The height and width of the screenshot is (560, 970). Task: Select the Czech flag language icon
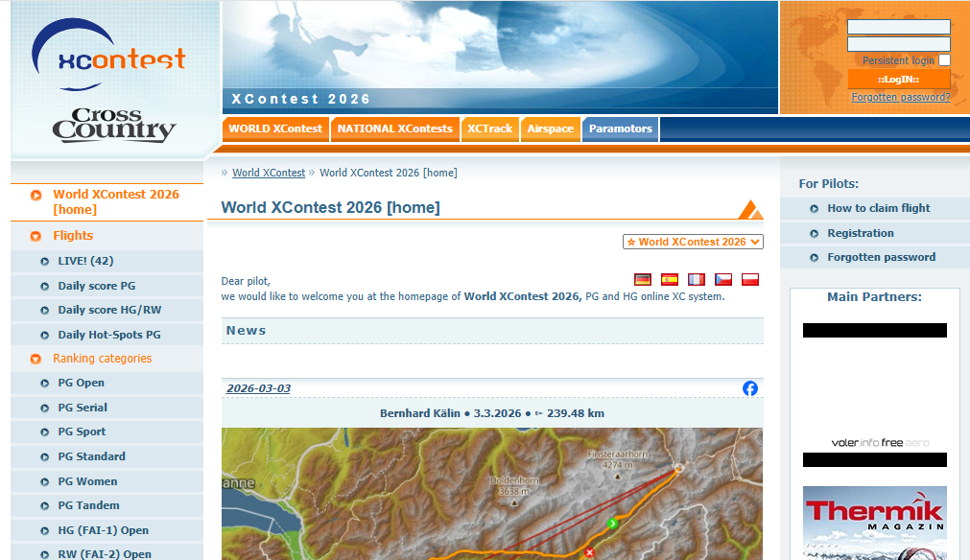[723, 279]
